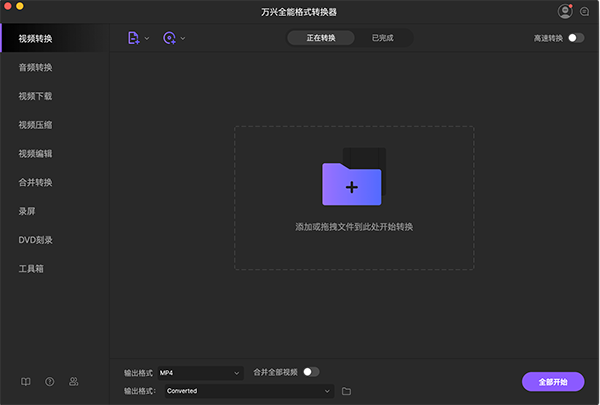Click the add file icon in toolbar
600x405 pixels.
click(x=133, y=38)
